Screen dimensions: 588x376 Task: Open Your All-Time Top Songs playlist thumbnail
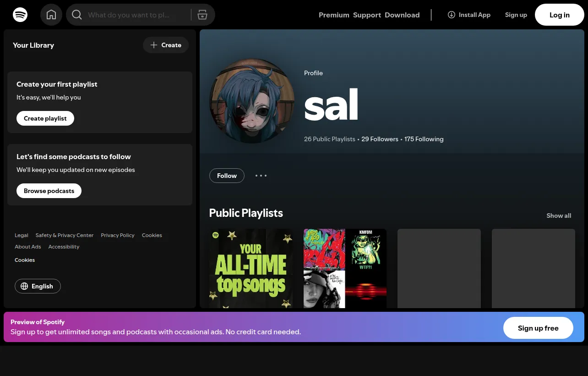pos(251,268)
